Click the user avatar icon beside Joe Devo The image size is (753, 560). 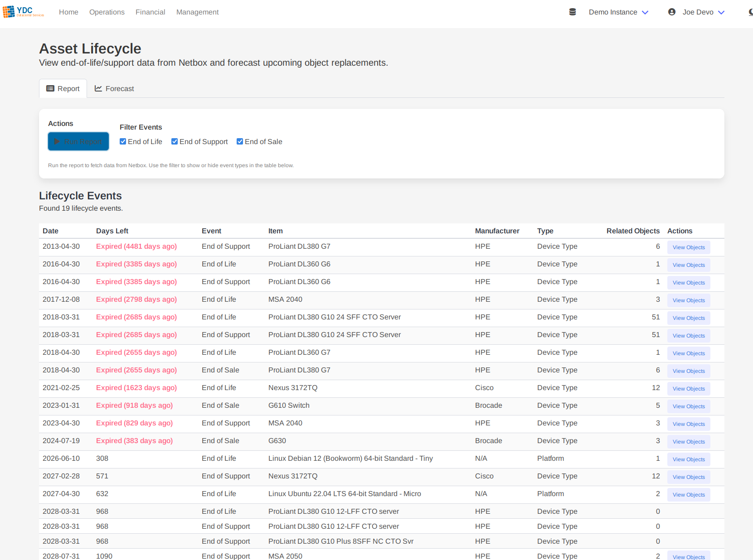pyautogui.click(x=672, y=12)
